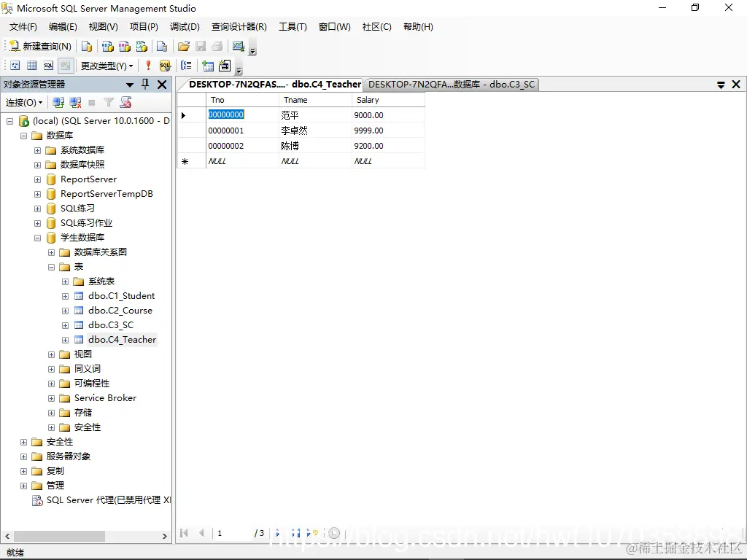Screen dimensions: 747x560
Task: Show the SQL pane icon
Action: tap(49, 65)
